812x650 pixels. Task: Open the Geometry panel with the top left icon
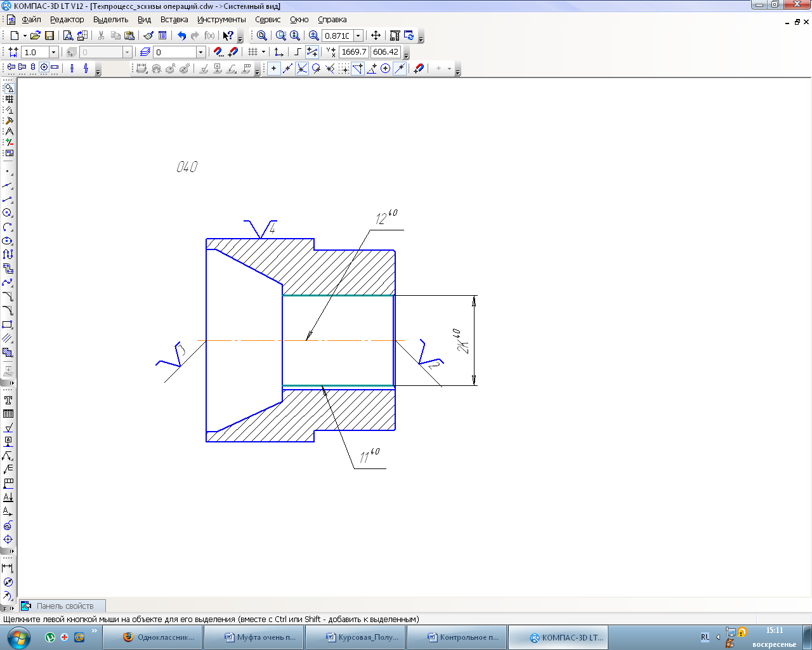tap(9, 89)
